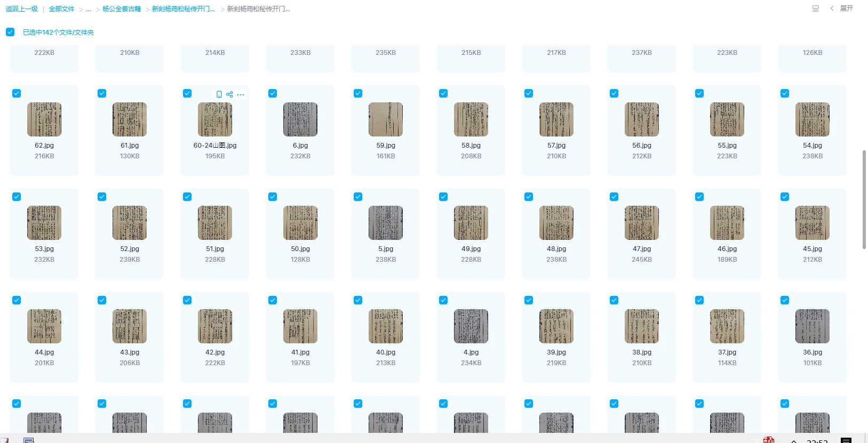This screenshot has height=443, width=868.
Task: Open the 40.jpg thumbnail
Action: pyautogui.click(x=386, y=326)
